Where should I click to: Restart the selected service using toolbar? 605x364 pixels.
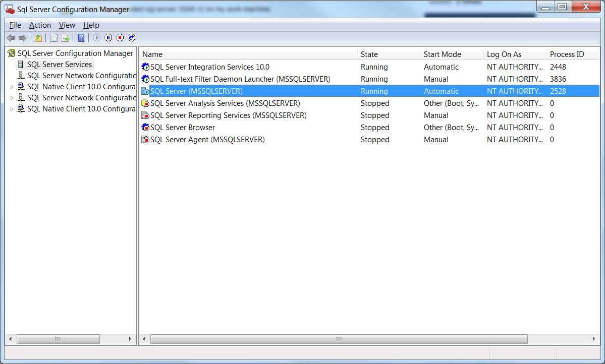(x=132, y=38)
